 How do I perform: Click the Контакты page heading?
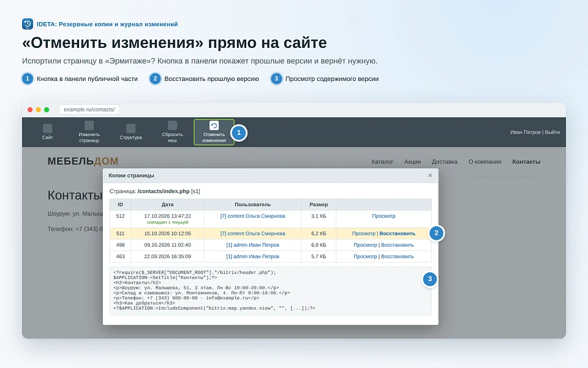tap(75, 195)
